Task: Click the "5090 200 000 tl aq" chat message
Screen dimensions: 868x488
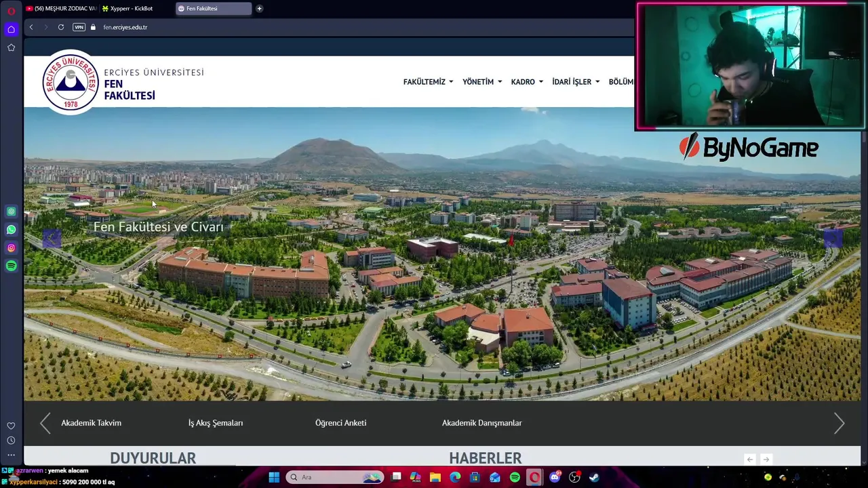Action: click(88, 482)
